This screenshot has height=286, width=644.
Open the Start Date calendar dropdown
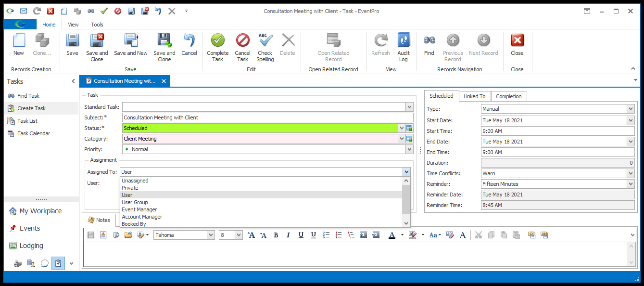(x=631, y=120)
